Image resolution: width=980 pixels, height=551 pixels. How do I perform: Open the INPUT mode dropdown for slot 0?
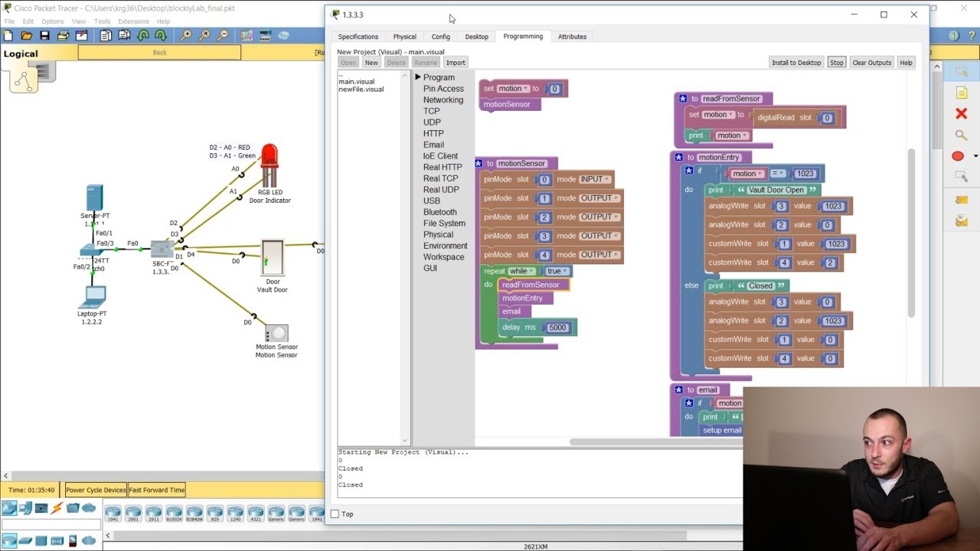point(595,179)
